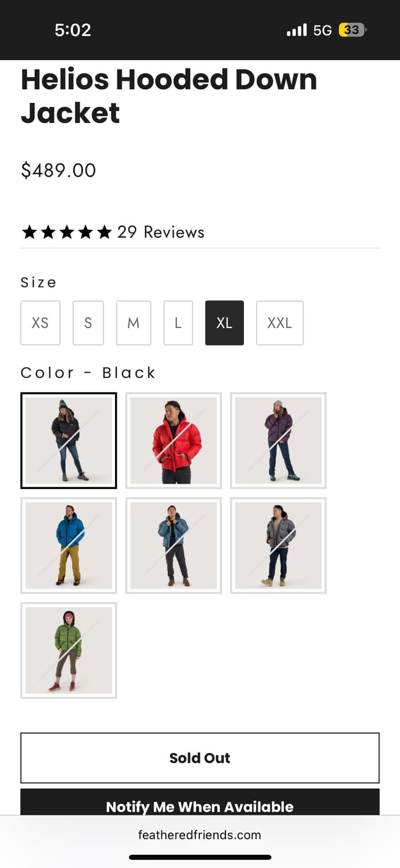Choose the green jacket color swatch

[69, 650]
